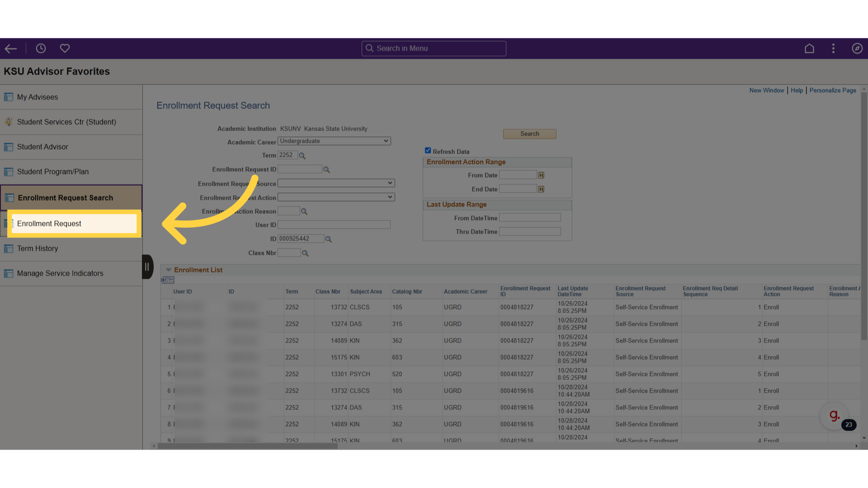The image size is (868, 488).
Task: Click the Term input field
Action: point(288,155)
